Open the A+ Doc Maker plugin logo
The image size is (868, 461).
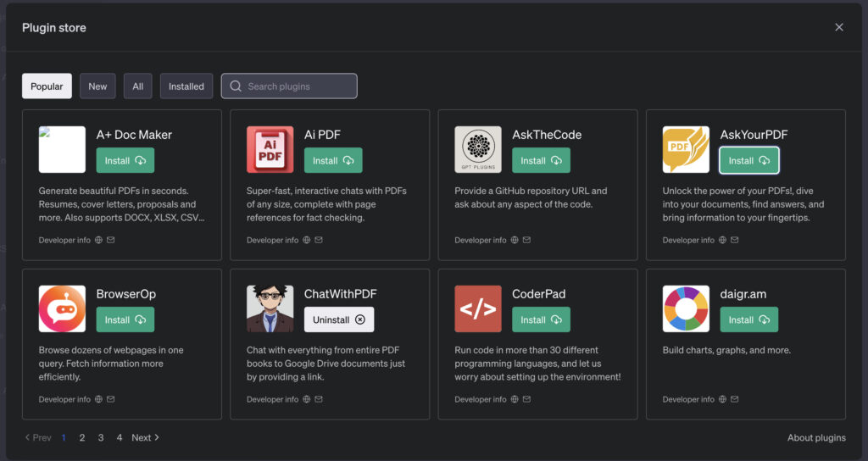[x=62, y=149]
